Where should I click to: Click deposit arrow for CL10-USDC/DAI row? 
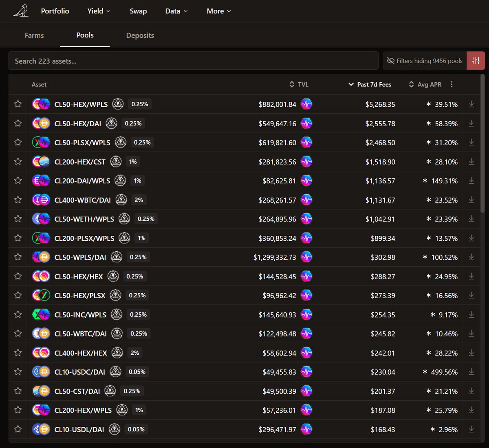tap(471, 372)
